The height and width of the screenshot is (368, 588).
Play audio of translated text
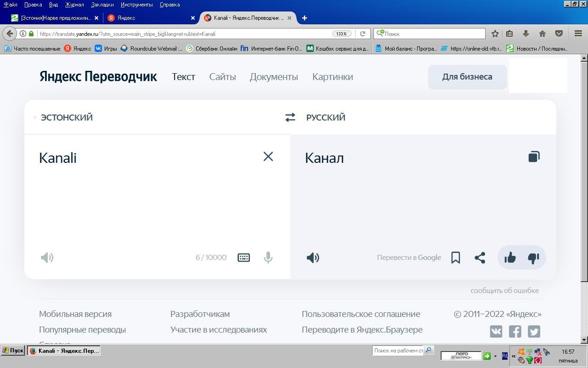(313, 258)
